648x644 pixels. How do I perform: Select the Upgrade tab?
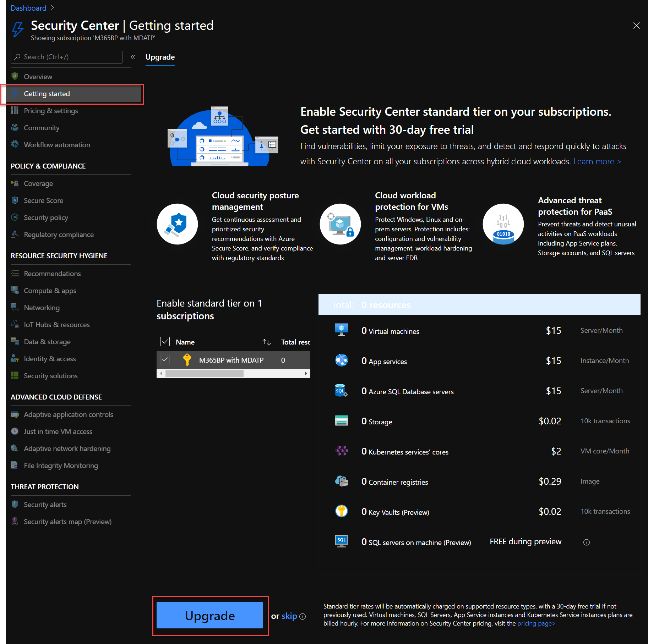point(160,57)
